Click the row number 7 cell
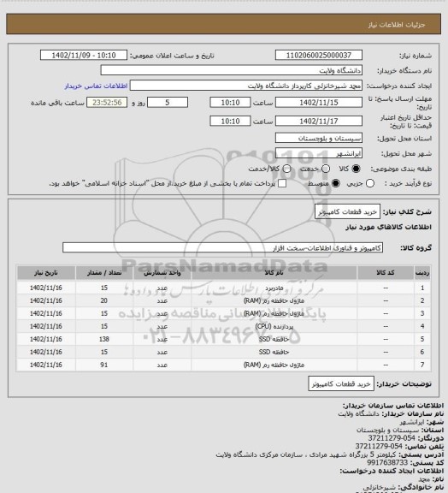 (422, 365)
